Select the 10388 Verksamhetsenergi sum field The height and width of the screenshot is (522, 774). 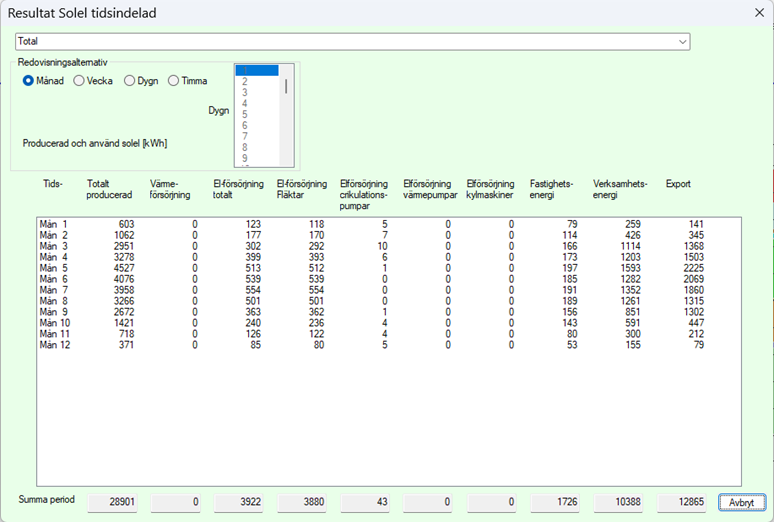coord(620,502)
